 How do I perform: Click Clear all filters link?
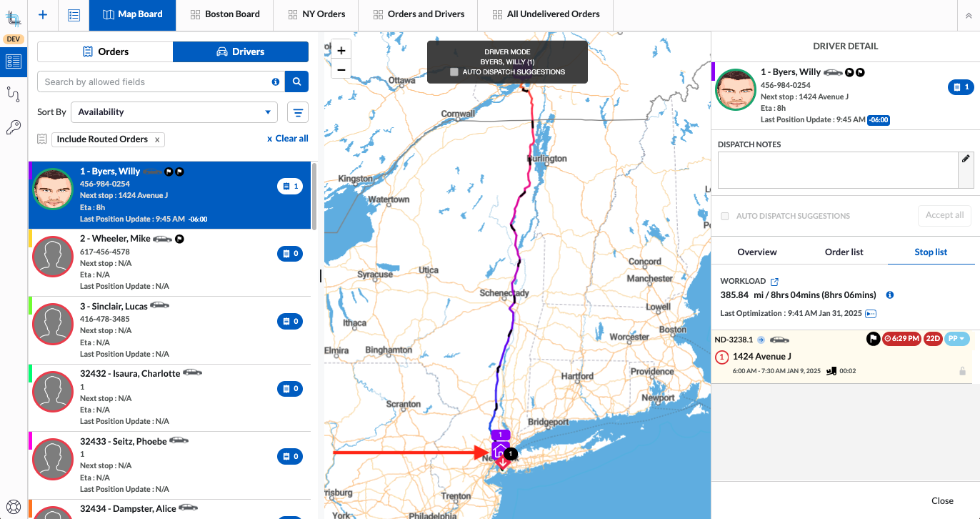pyautogui.click(x=288, y=139)
